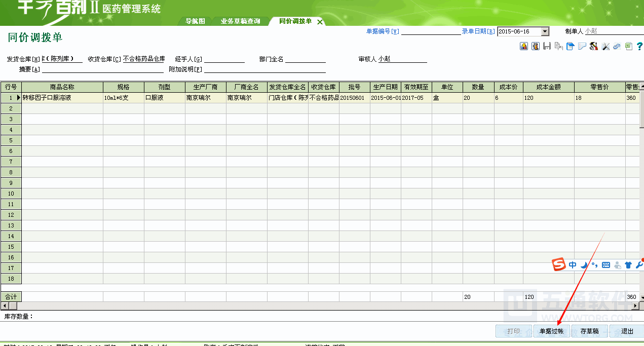Click the 成本金额 column header
The image size is (644, 346).
coord(549,87)
